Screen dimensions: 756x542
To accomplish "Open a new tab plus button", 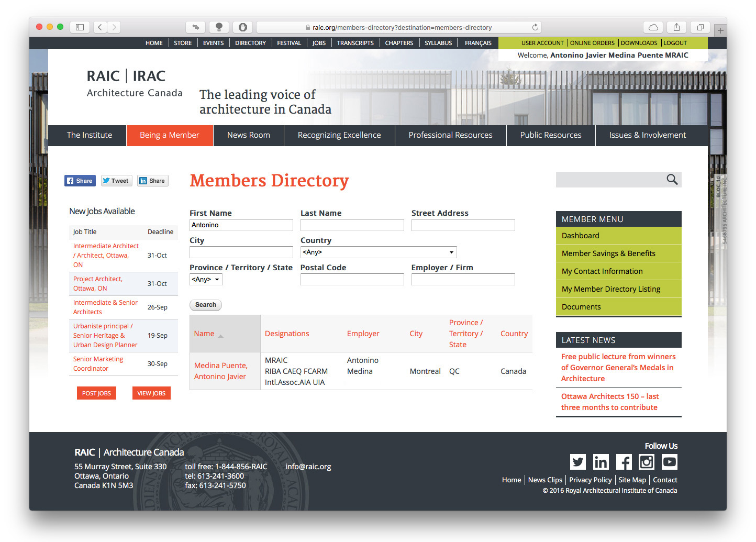I will (x=720, y=30).
